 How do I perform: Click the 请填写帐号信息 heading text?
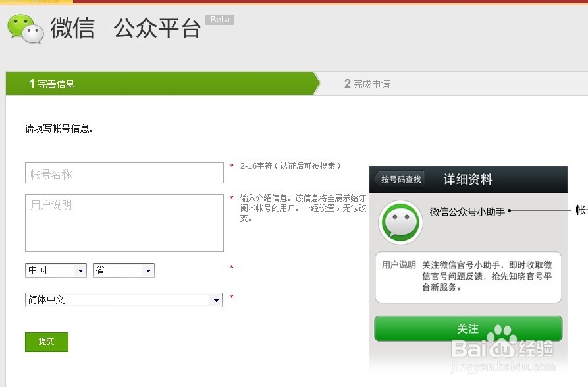tap(59, 129)
